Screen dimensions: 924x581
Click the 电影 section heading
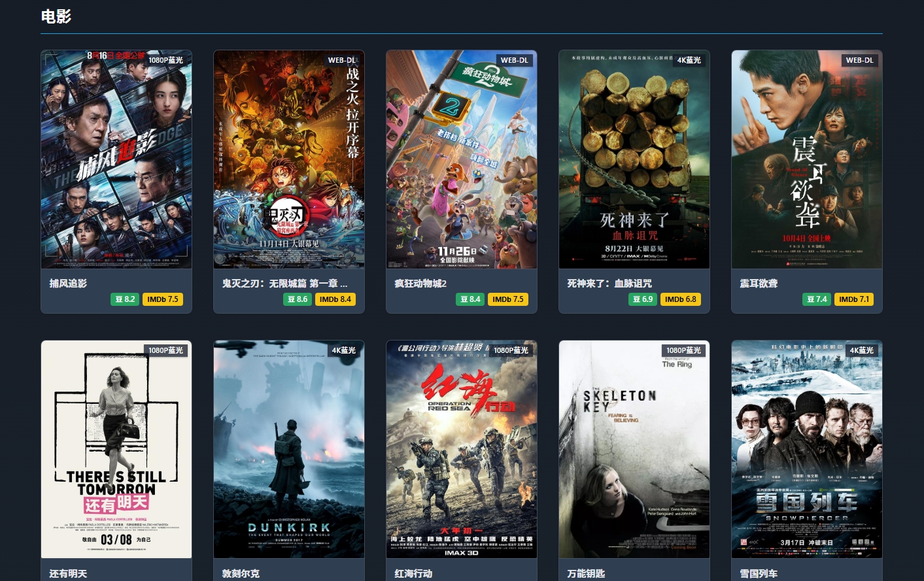56,16
